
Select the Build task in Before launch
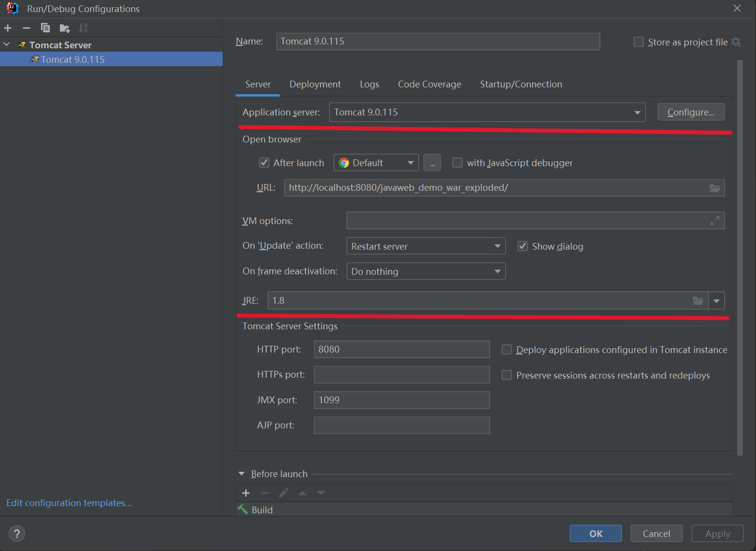[485, 509]
